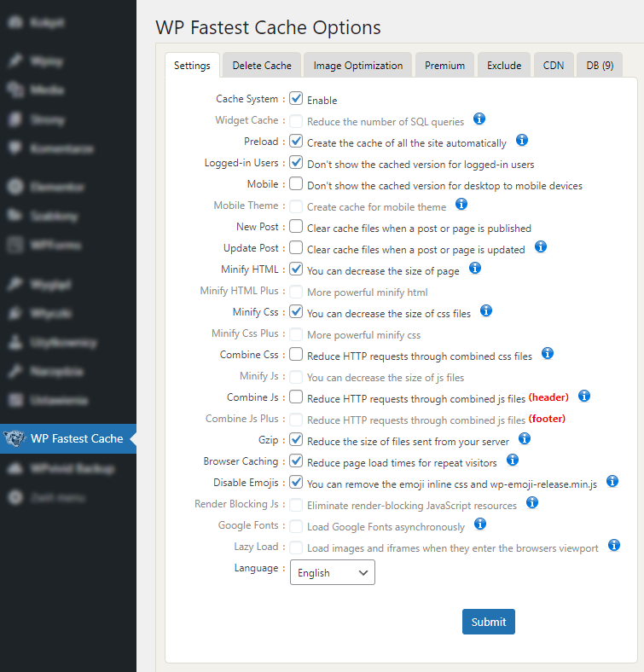Open the Browser Caching info icon
Viewport: 644px width, 672px height.
tap(513, 461)
